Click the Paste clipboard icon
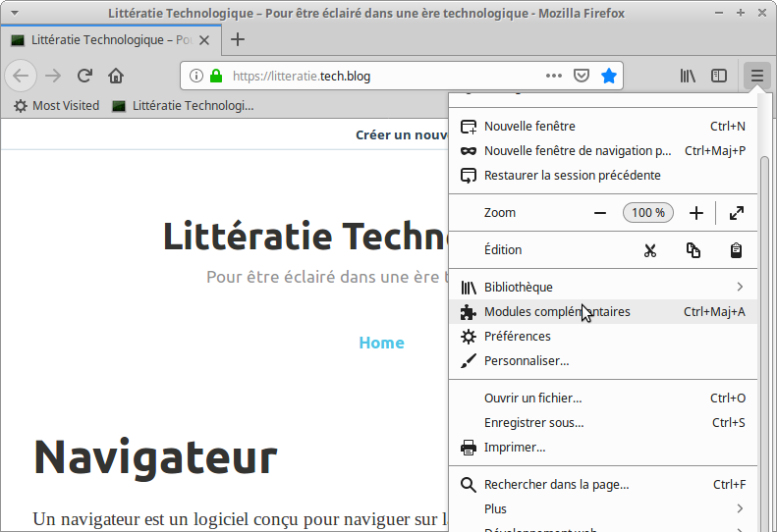Image resolution: width=777 pixels, height=532 pixels. pyautogui.click(x=736, y=250)
